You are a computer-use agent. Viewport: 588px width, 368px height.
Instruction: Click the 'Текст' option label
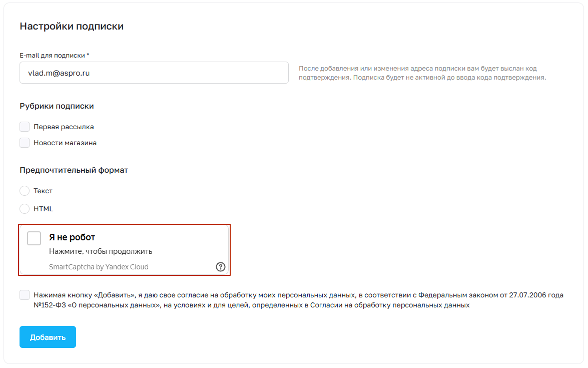[43, 191]
